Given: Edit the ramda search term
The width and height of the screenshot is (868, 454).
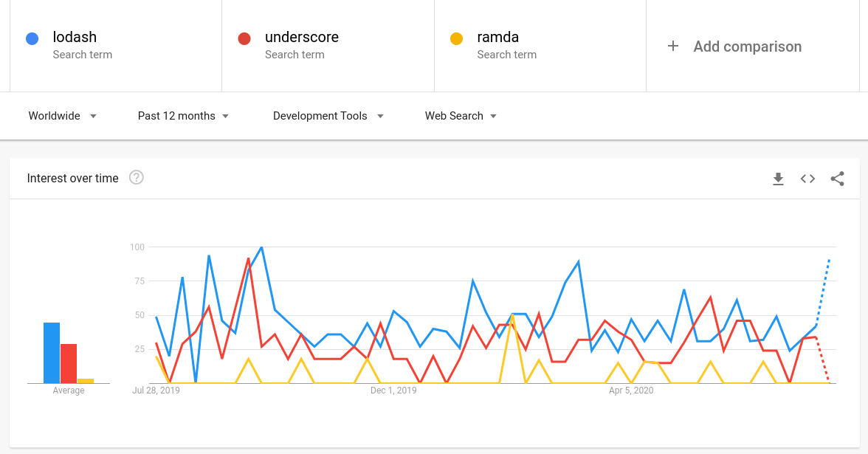Looking at the screenshot, I should [x=498, y=37].
